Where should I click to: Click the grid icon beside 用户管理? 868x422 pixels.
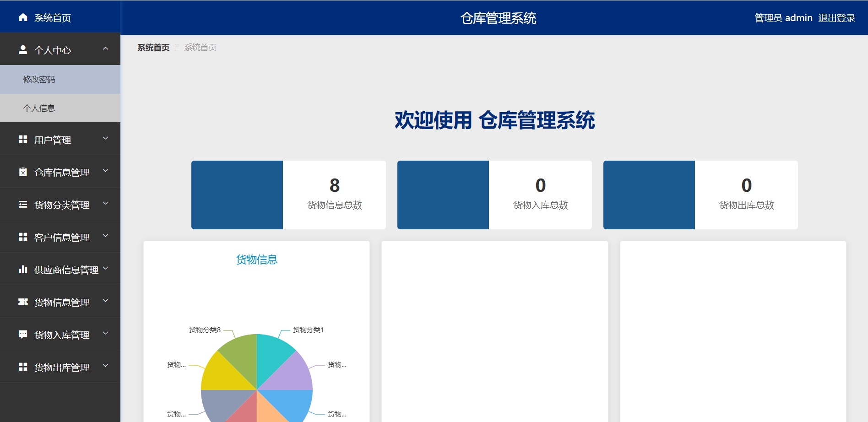pyautogui.click(x=23, y=140)
